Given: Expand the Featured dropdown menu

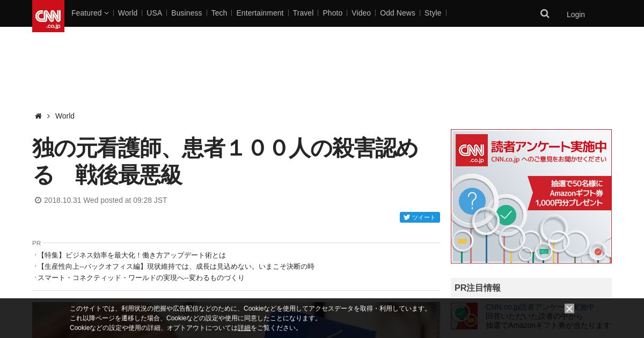Looking at the screenshot, I should 90,13.
